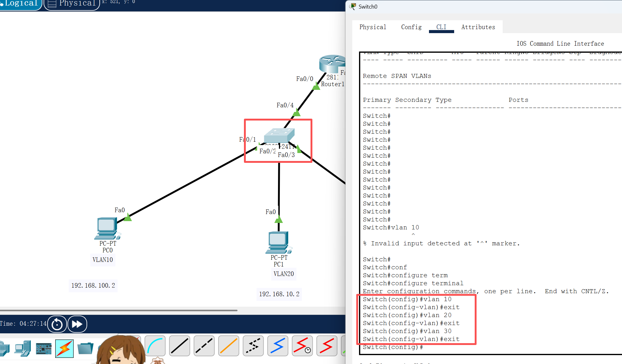Open the Miscellaneous folder category
This screenshot has height=364, width=622.
[x=85, y=349]
